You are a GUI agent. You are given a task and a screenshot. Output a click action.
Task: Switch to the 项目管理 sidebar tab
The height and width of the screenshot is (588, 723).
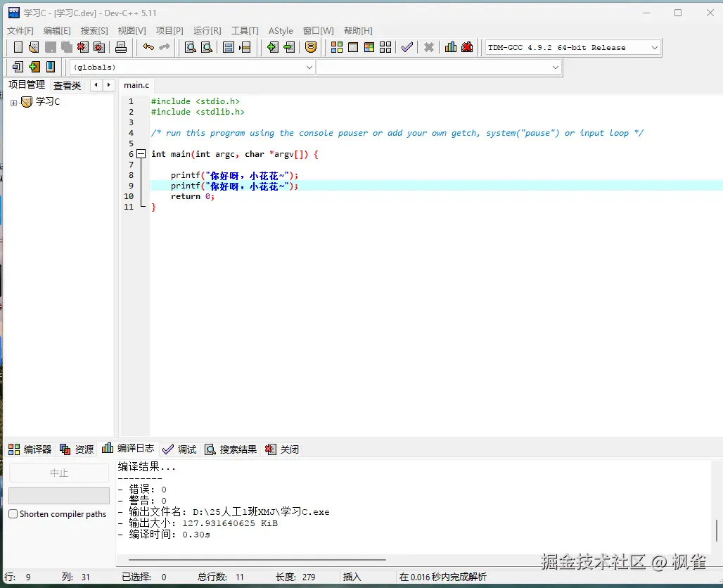click(x=27, y=84)
